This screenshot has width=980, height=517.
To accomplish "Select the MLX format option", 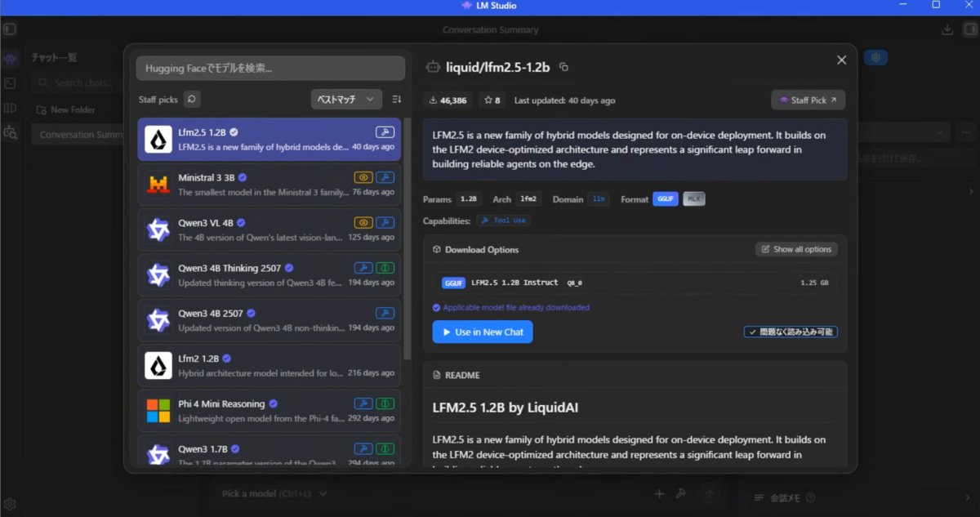I will coord(693,199).
